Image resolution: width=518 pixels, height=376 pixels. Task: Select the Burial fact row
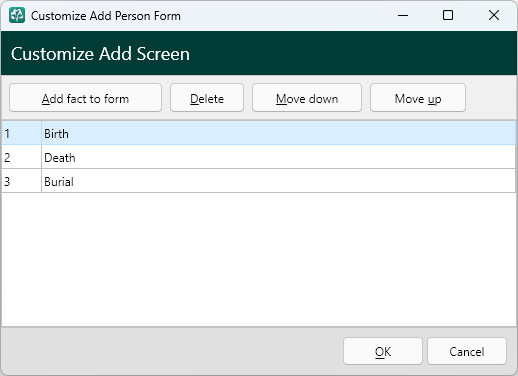[259, 181]
